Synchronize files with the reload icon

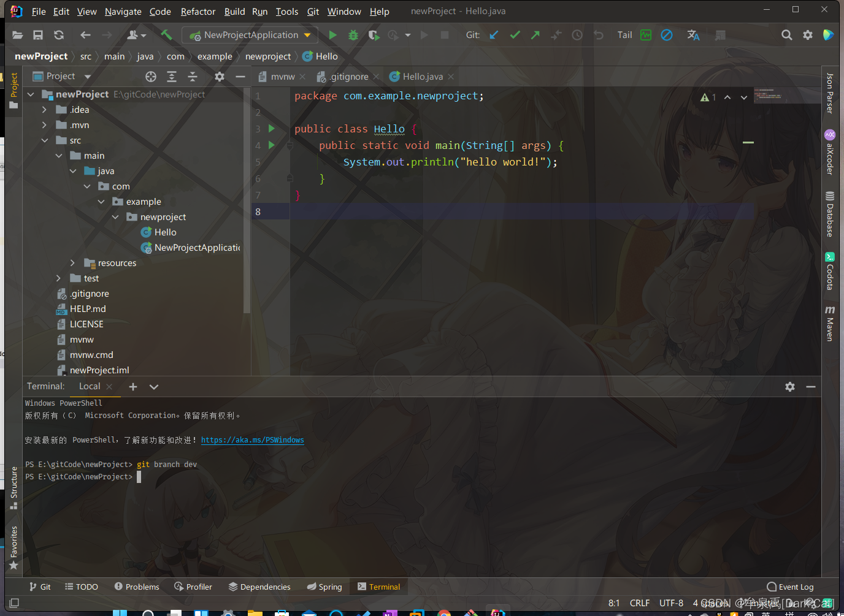[59, 35]
